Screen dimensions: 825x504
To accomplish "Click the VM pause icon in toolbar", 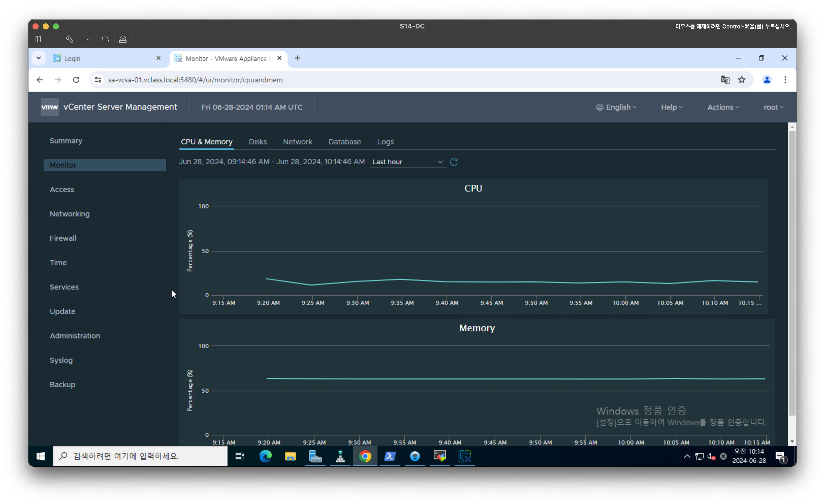I will [x=38, y=39].
